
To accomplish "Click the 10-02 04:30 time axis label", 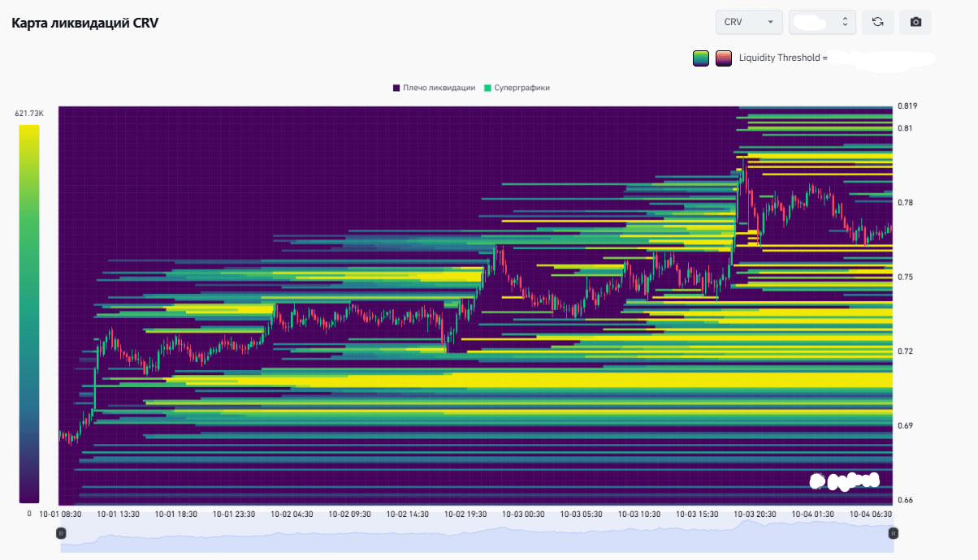I will [x=292, y=514].
